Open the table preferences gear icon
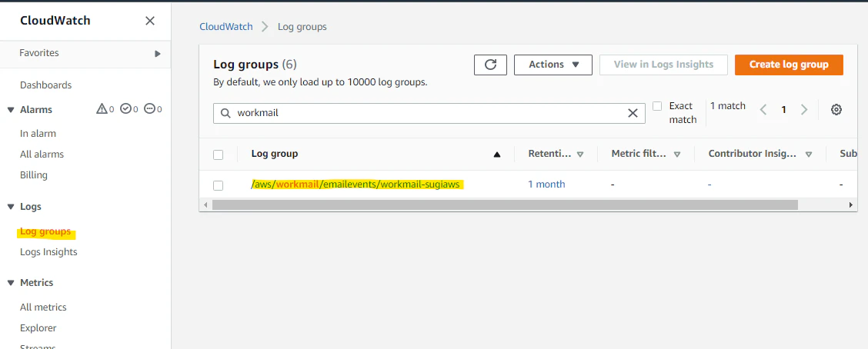Image resolution: width=868 pixels, height=349 pixels. coord(836,109)
